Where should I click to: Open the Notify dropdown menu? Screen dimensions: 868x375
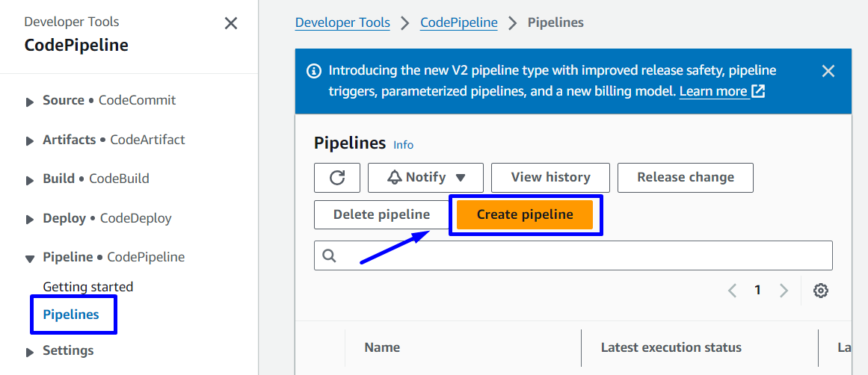[425, 178]
